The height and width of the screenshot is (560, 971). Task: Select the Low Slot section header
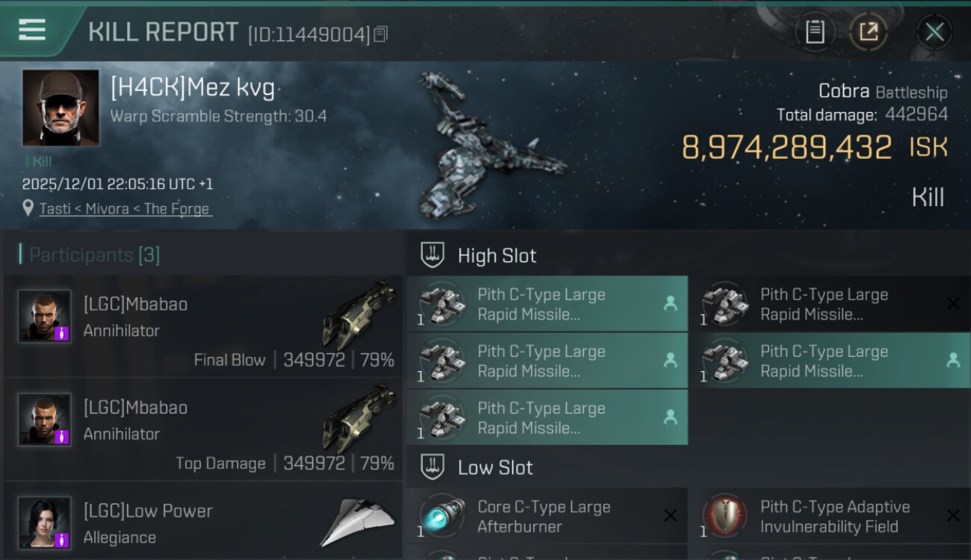(495, 467)
